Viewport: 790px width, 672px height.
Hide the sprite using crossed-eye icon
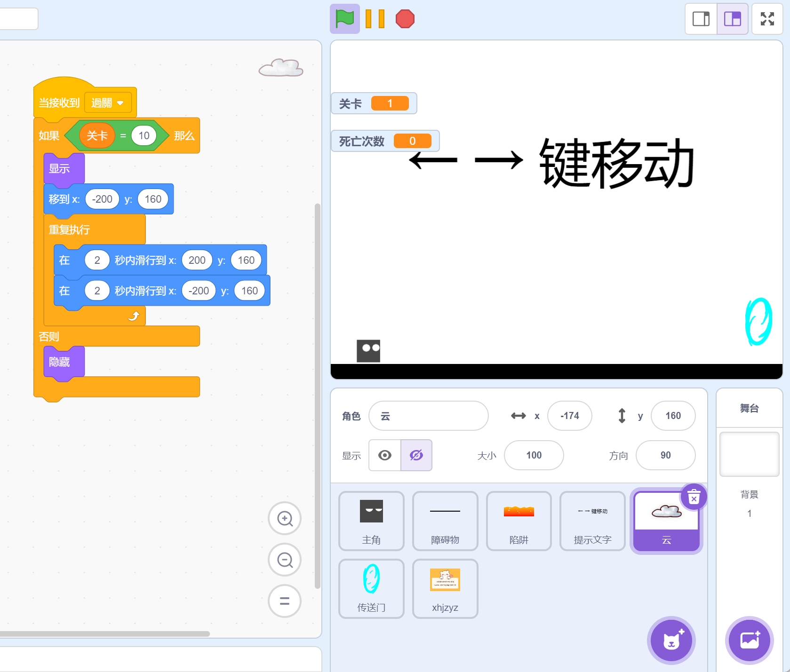click(x=416, y=455)
